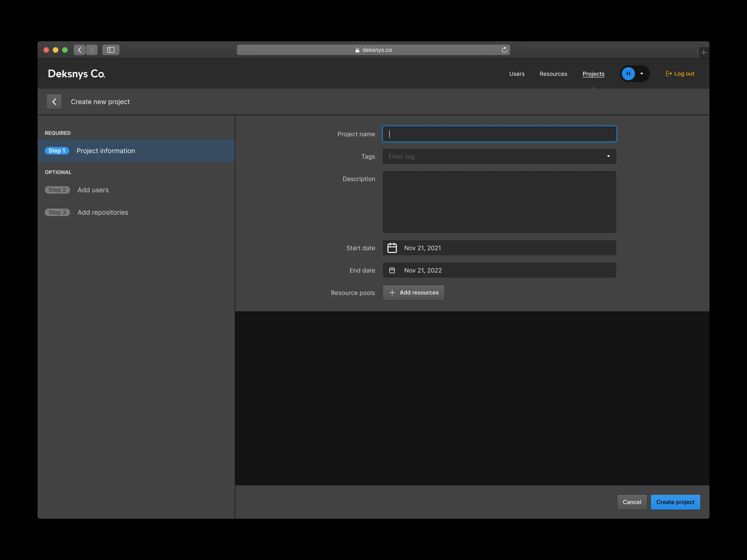Click the Add resources button
Screen dimensions: 747x560
413,293
